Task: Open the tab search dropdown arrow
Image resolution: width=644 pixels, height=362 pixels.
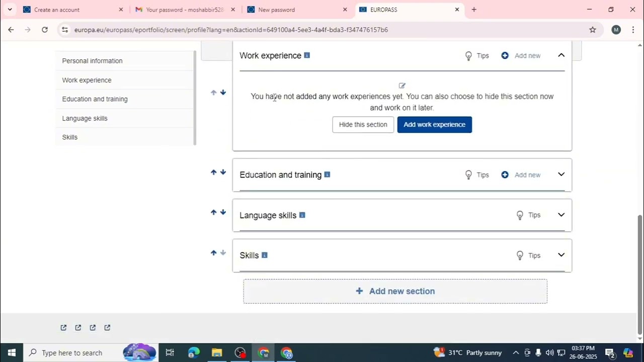Action: click(10, 10)
